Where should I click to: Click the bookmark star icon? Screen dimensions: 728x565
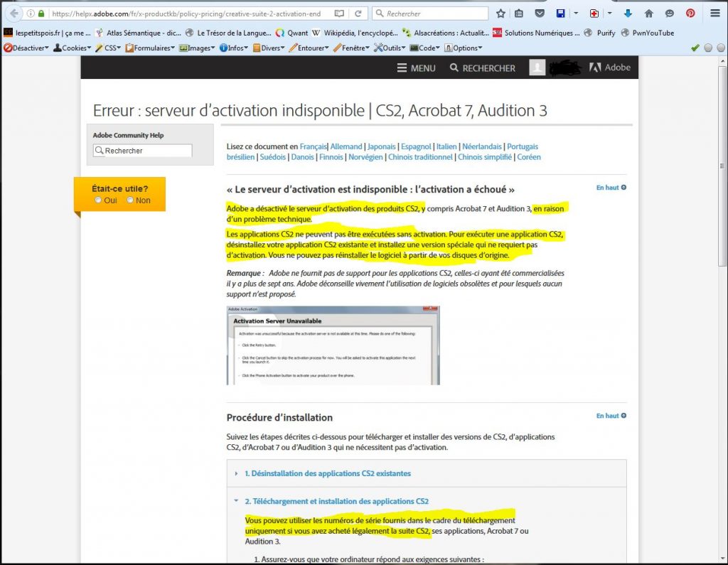[500, 14]
